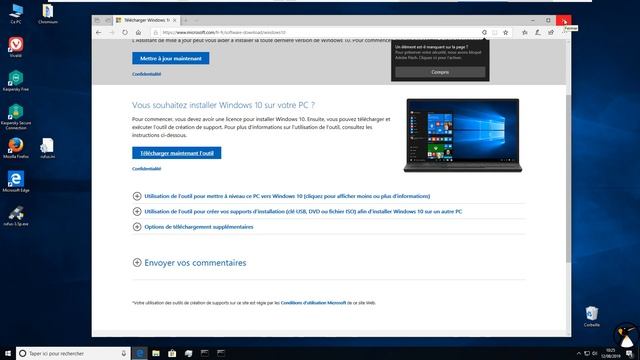Open reading view icon in address bar
The height and width of the screenshot is (360, 640).
[x=495, y=32]
